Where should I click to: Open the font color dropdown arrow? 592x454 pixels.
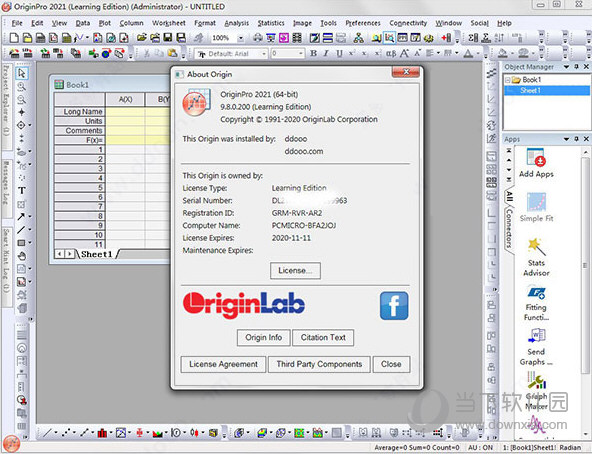[x=477, y=54]
